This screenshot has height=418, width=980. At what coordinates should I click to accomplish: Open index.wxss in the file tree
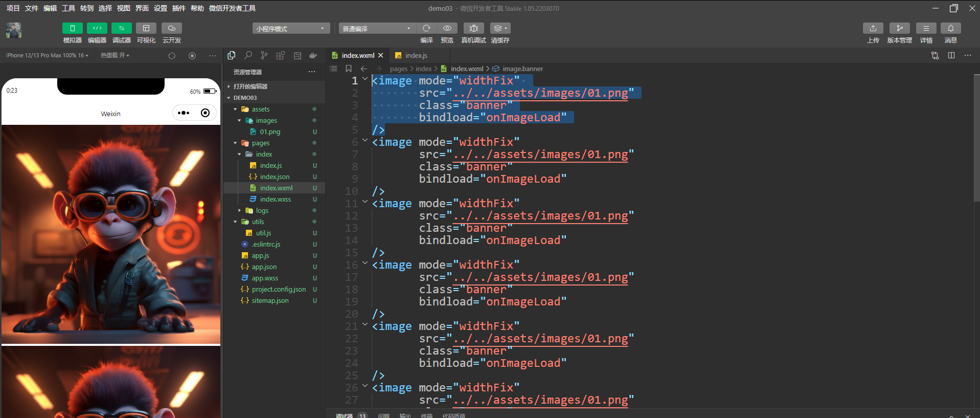click(x=275, y=199)
